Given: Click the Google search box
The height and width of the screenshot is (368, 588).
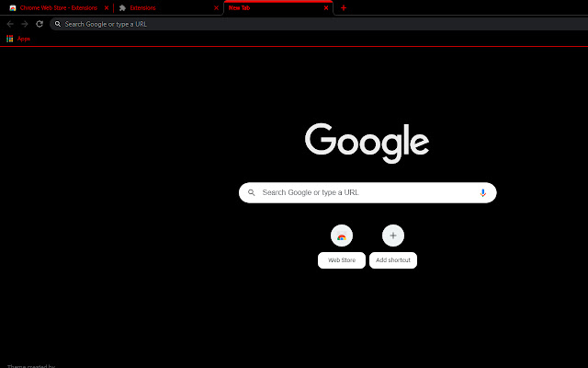Looking at the screenshot, I should (x=367, y=192).
